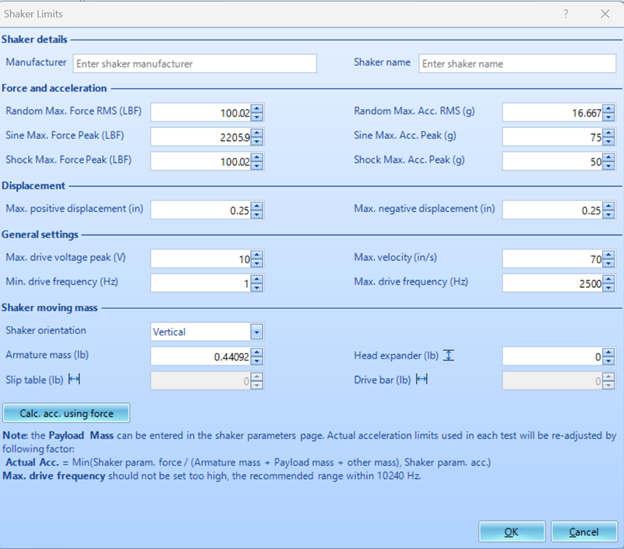This screenshot has width=624, height=549.
Task: Decrease Max. velocity spinner value
Action: point(609,263)
